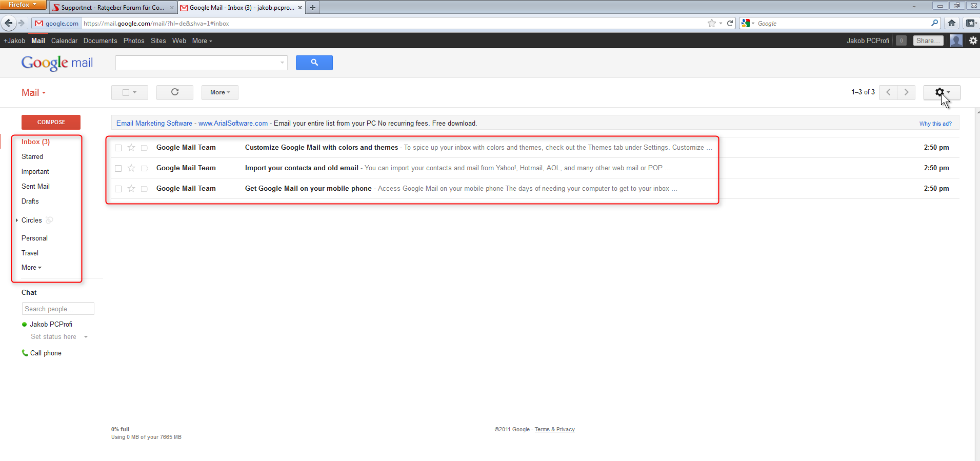Click the Search people chat field
Viewport: 980px width, 461px height.
pyautogui.click(x=58, y=309)
